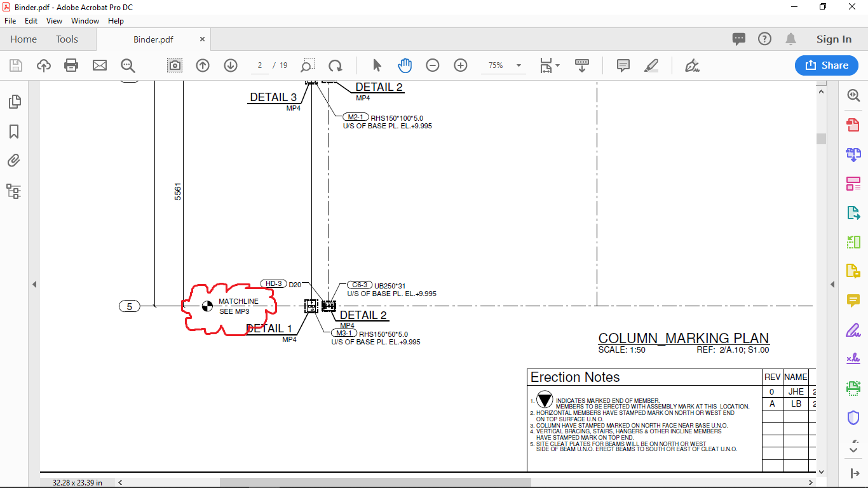Click the Sign In link
The width and height of the screenshot is (868, 488).
[x=833, y=39]
